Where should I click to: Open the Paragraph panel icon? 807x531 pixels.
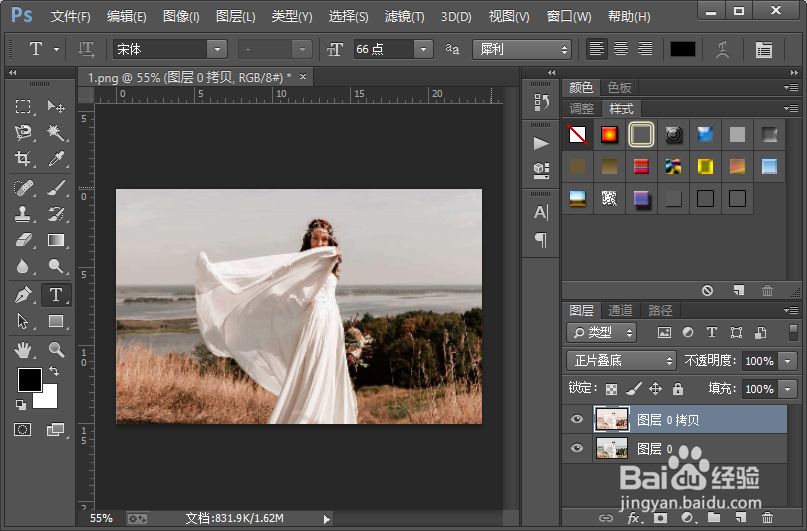pos(541,239)
